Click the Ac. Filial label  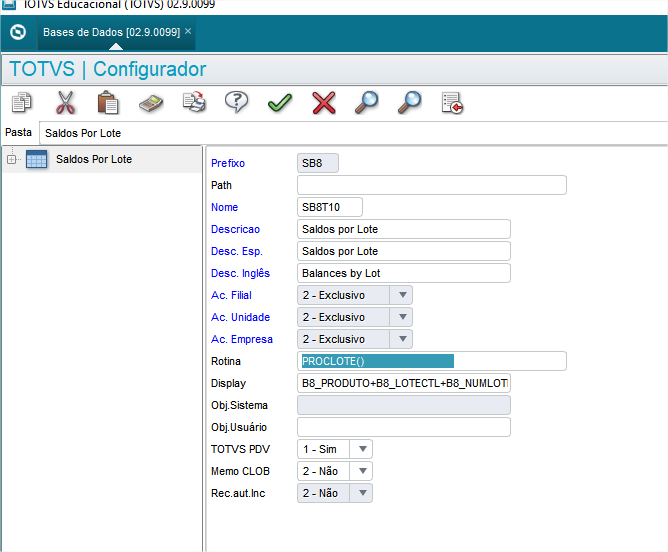231,295
